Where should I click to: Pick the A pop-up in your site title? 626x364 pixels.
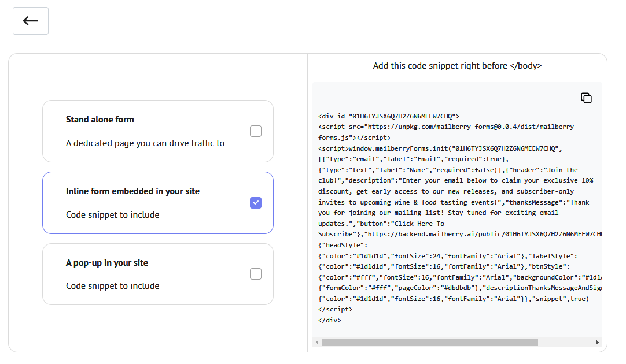tap(107, 263)
